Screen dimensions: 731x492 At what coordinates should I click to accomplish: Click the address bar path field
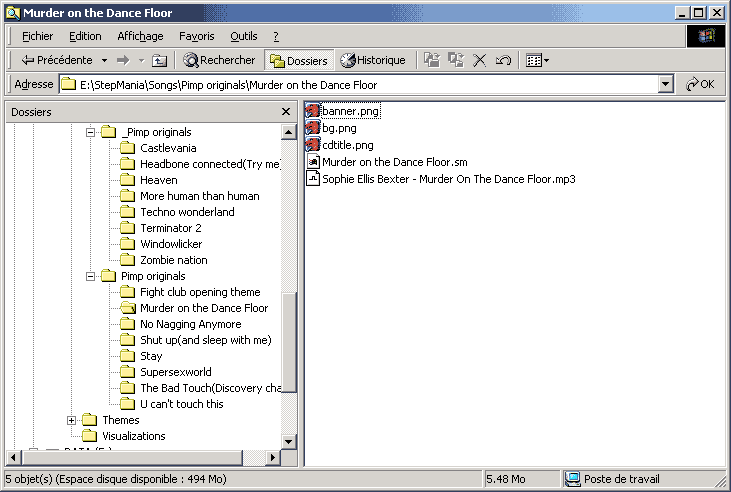[x=358, y=85]
